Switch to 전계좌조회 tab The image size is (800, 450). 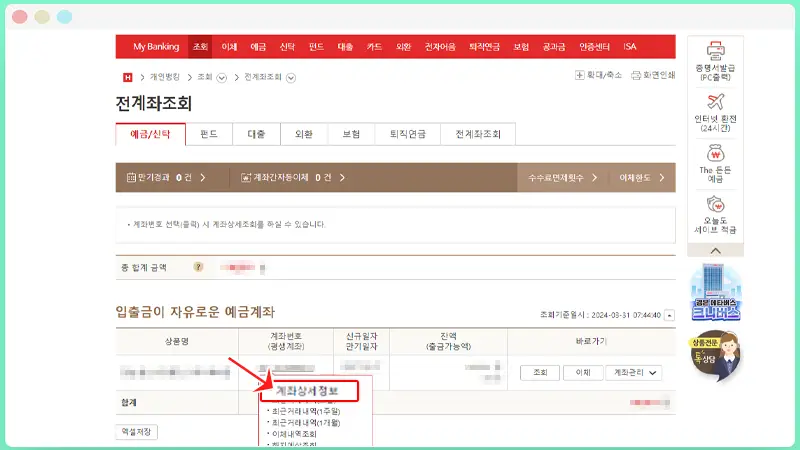pos(478,134)
